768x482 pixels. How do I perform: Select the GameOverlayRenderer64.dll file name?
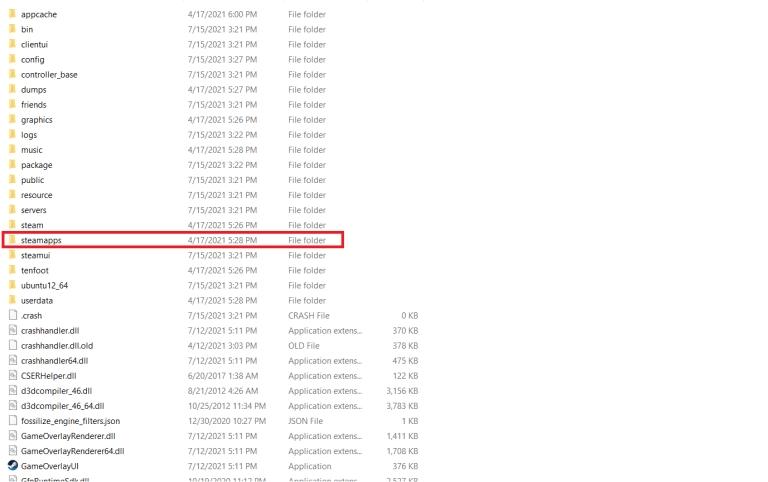click(72, 451)
